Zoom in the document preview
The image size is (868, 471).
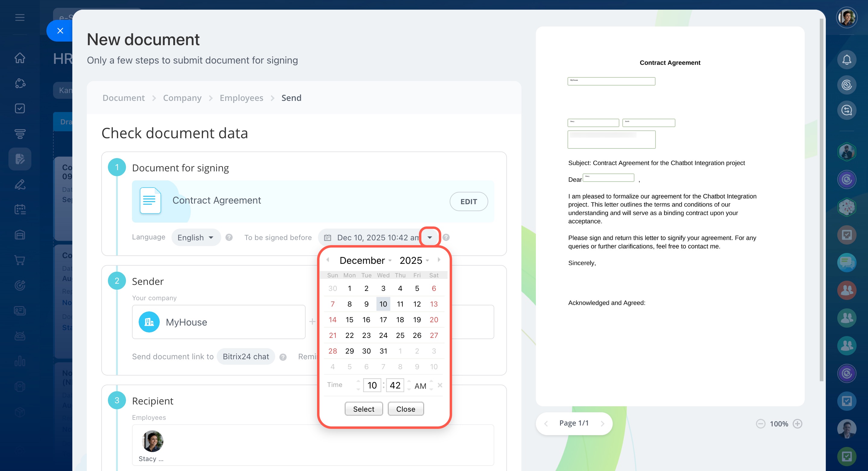(797, 423)
